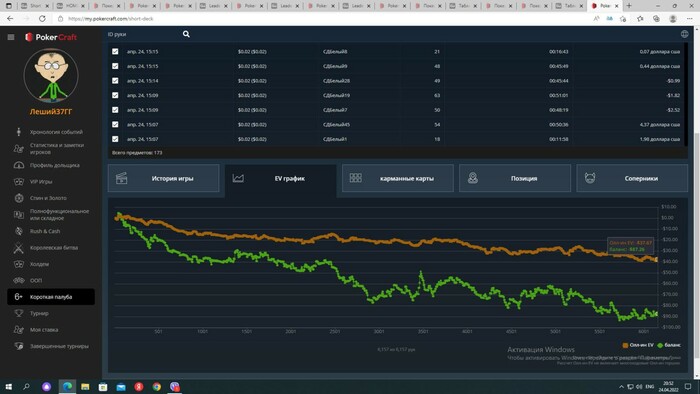Uncheck the апр. 24, 15:15 СДБелый8 row

pyautogui.click(x=115, y=51)
